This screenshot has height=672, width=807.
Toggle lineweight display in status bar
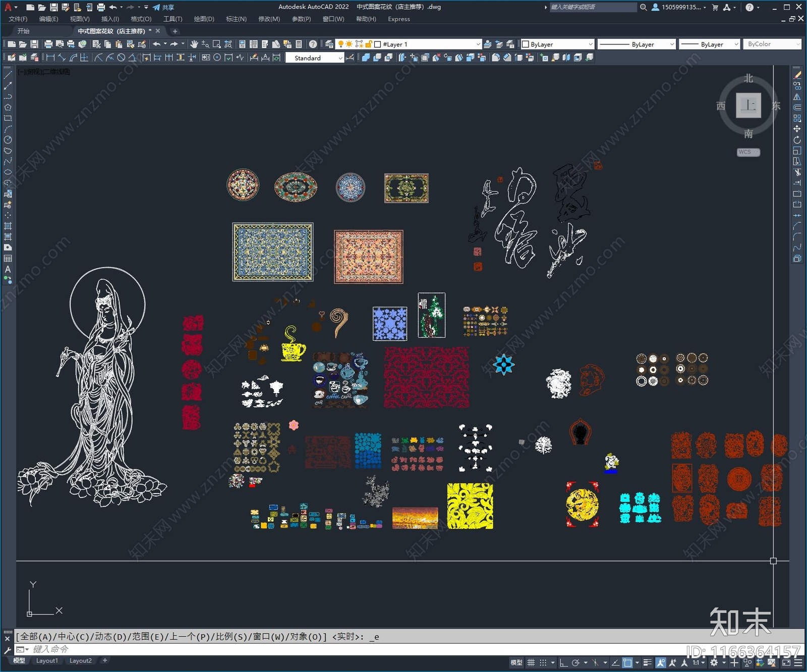[648, 663]
